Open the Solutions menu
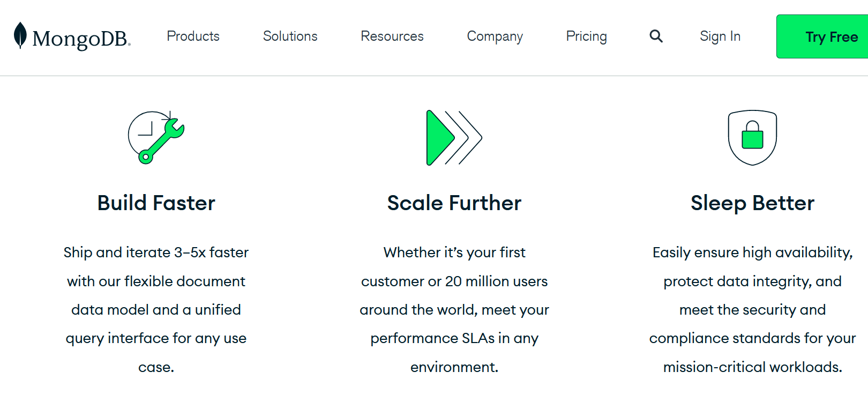 [290, 36]
